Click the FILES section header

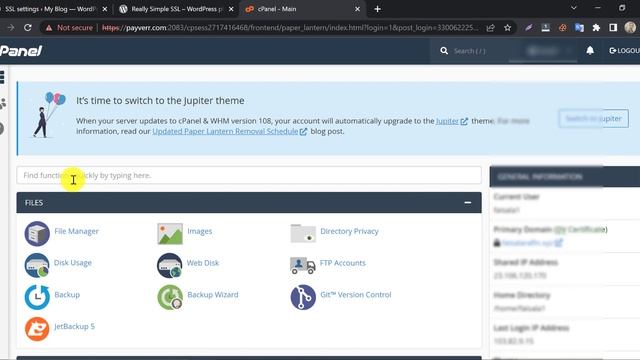249,202
